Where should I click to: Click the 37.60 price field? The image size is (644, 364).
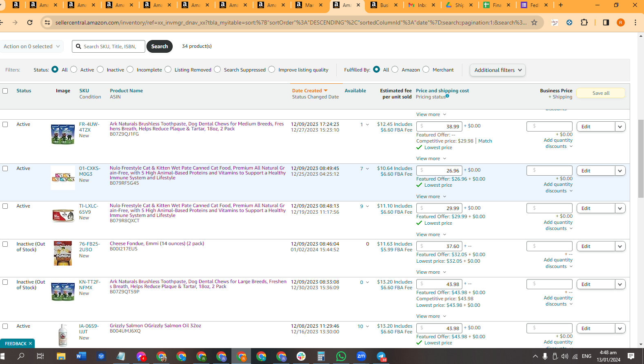(439, 246)
